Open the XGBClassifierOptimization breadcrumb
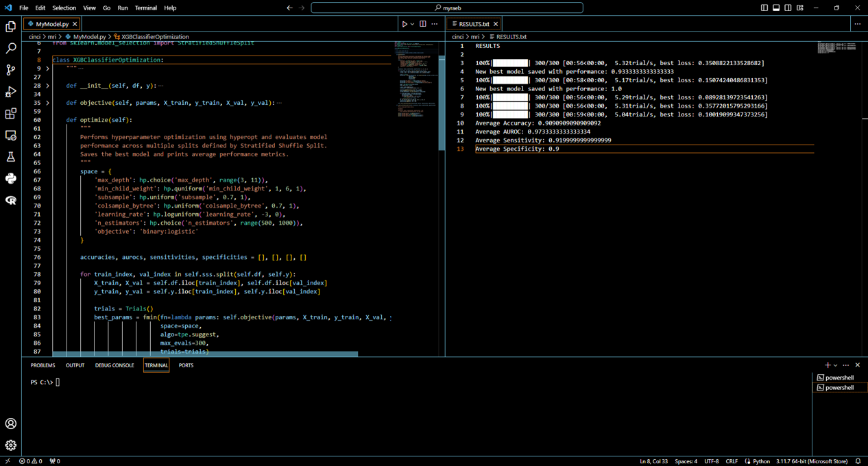Image resolution: width=868 pixels, height=466 pixels. tap(151, 37)
